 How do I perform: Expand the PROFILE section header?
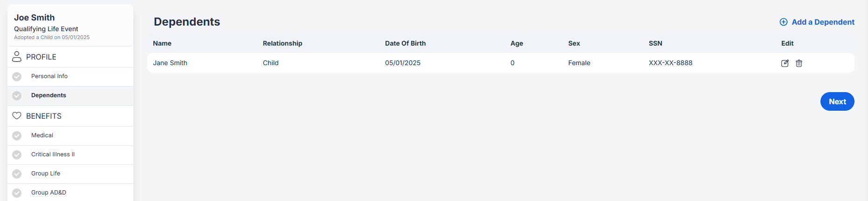click(x=70, y=57)
